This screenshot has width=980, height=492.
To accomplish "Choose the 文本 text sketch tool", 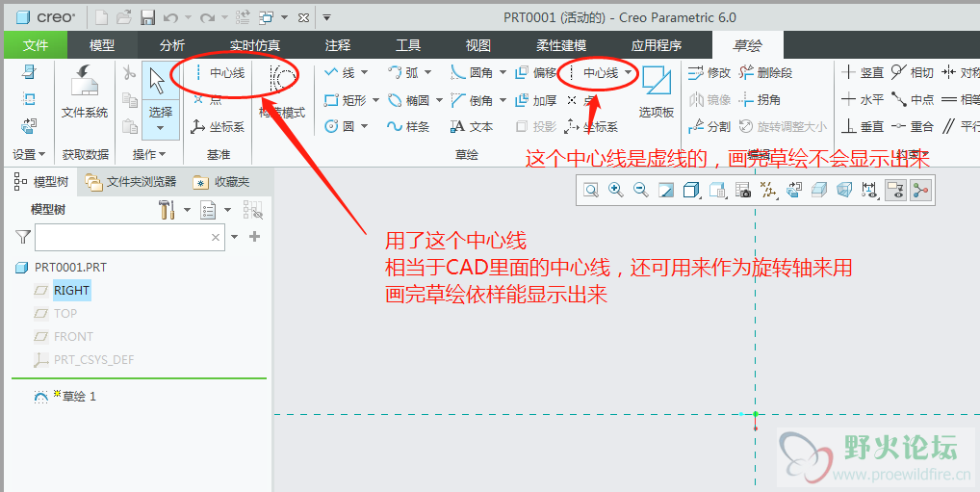I will tap(472, 127).
